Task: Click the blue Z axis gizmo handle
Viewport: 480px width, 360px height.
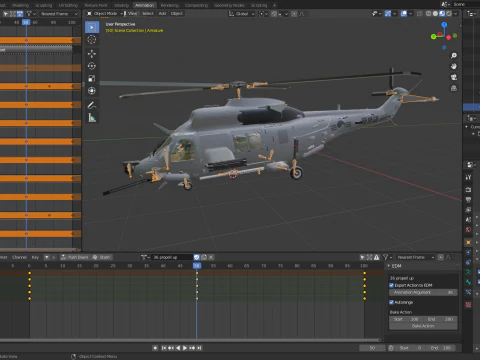Action: (444, 25)
